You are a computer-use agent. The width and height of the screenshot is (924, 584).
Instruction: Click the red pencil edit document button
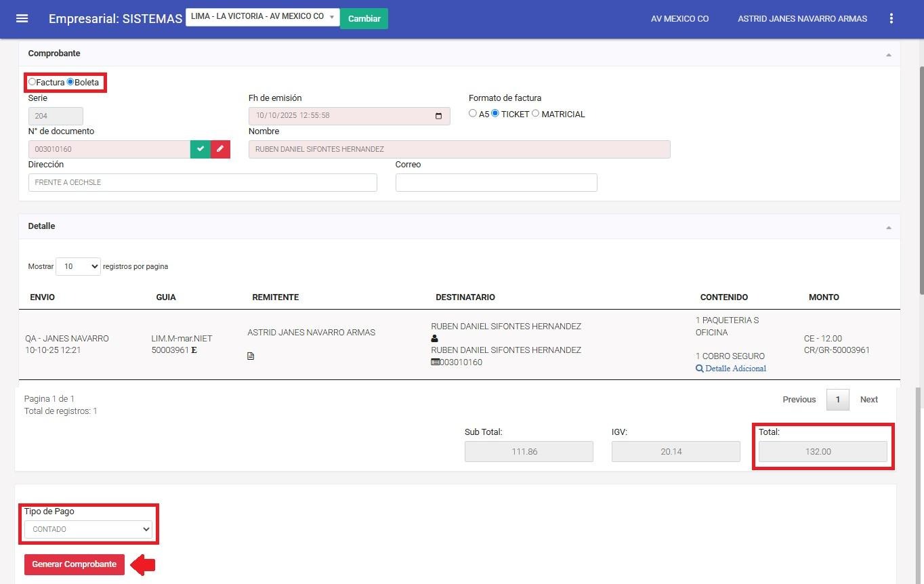pos(220,149)
